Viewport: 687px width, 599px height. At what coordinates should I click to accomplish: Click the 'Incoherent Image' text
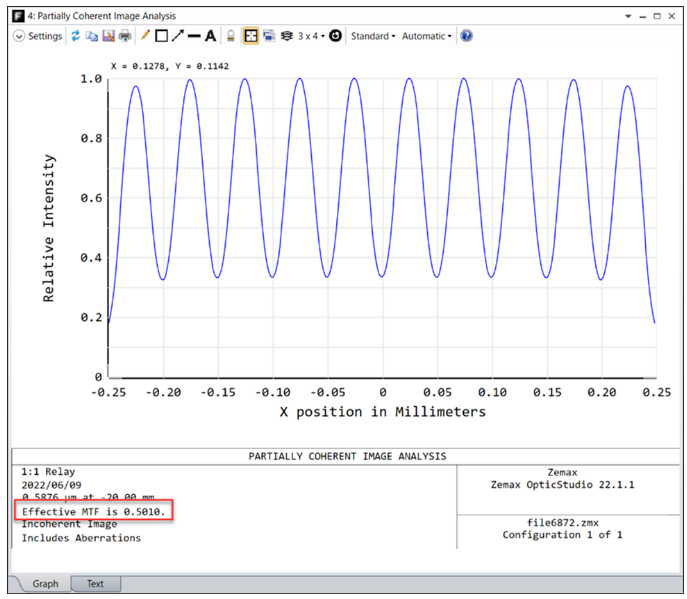[x=69, y=524]
